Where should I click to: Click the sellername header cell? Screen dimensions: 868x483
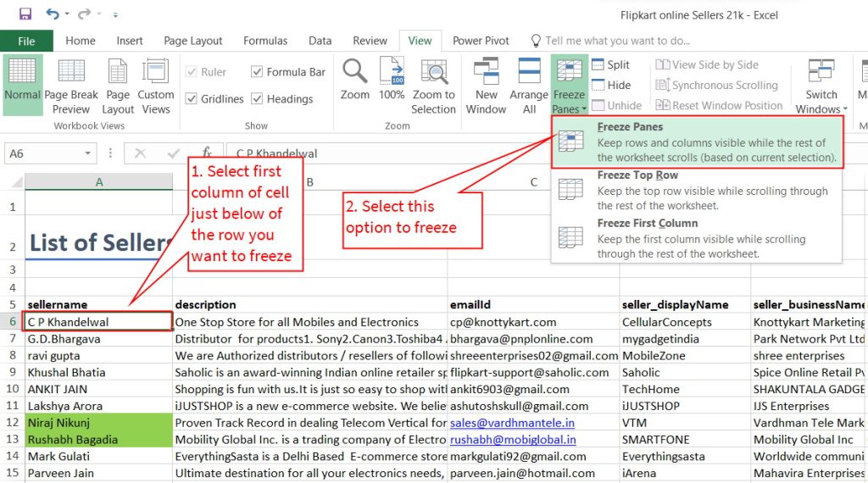98,305
